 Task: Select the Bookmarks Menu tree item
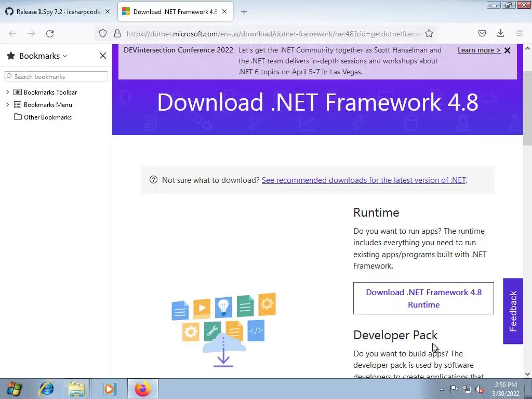click(x=48, y=105)
